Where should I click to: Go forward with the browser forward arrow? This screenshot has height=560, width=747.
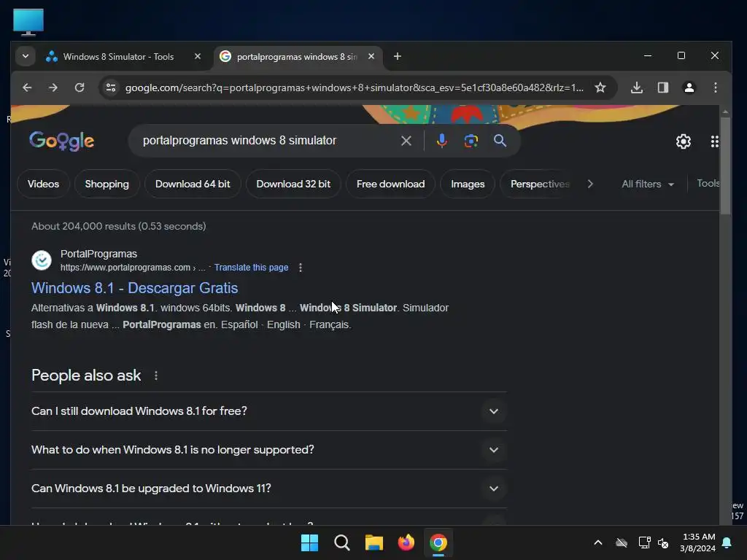tap(53, 87)
